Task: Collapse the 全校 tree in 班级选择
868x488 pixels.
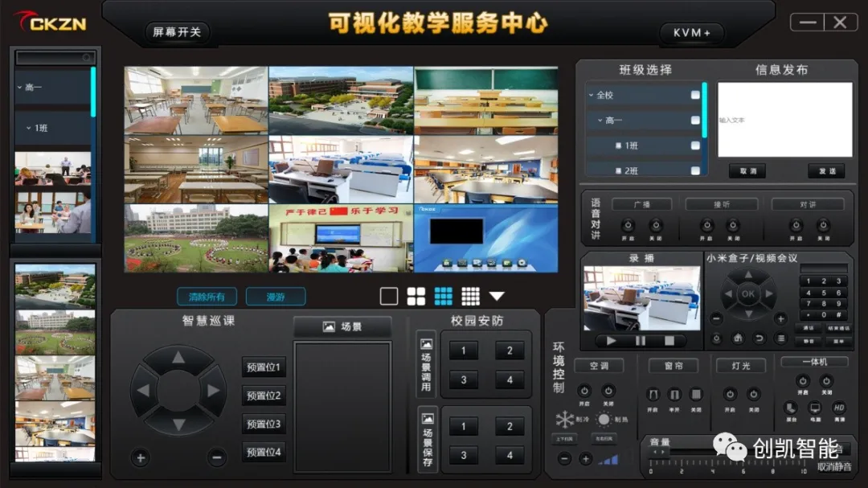Action: click(591, 95)
